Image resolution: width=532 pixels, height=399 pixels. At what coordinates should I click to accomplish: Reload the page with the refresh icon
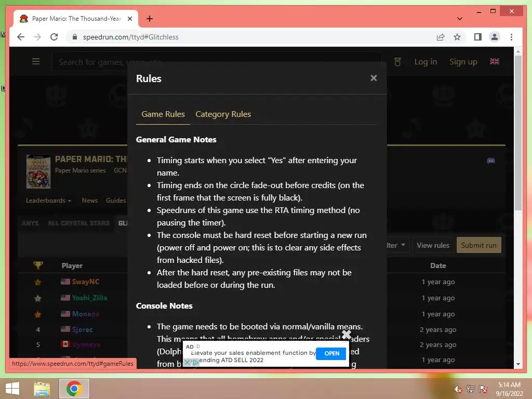(54, 37)
